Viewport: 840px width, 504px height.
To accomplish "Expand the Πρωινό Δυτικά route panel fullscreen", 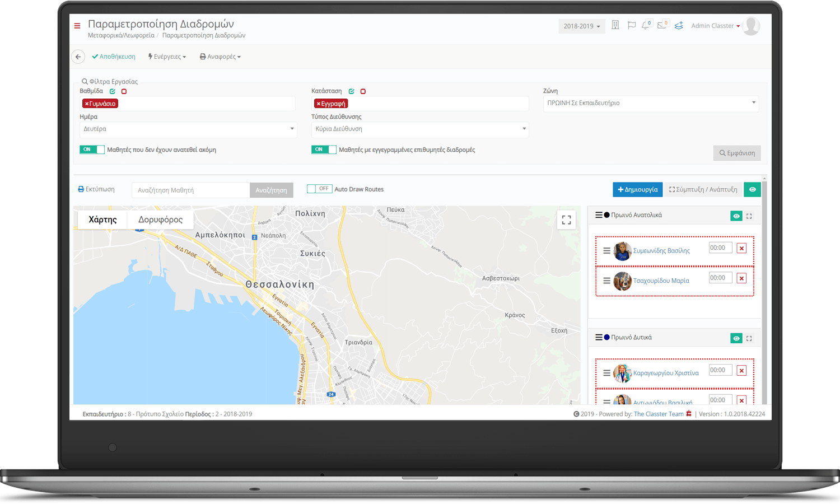I will [749, 338].
